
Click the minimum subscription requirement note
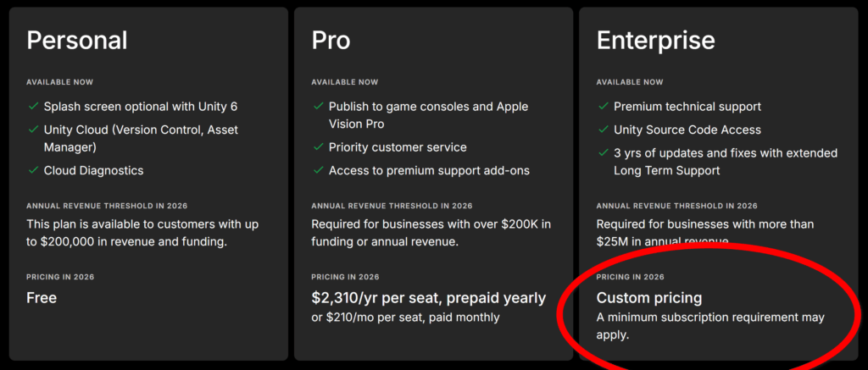(x=710, y=326)
